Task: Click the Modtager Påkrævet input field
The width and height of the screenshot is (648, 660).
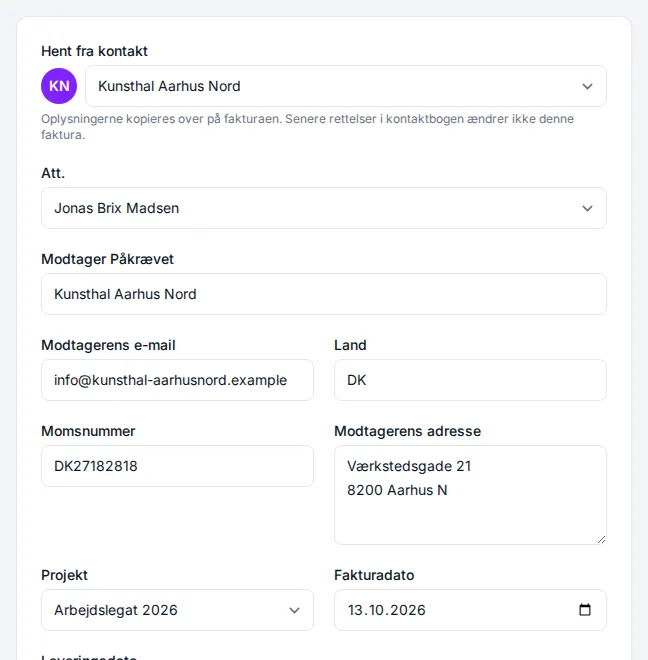Action: (x=324, y=294)
